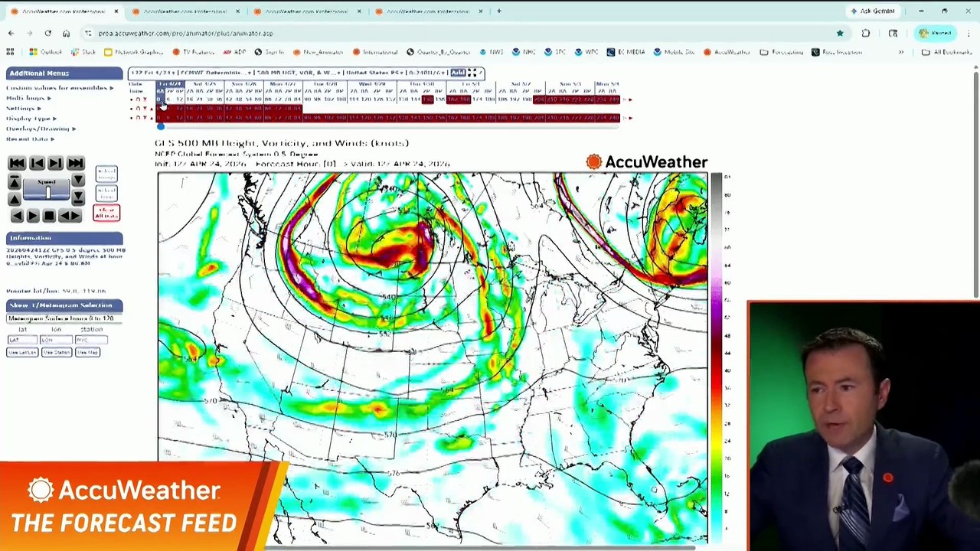Play the animation forward

pos(33,216)
